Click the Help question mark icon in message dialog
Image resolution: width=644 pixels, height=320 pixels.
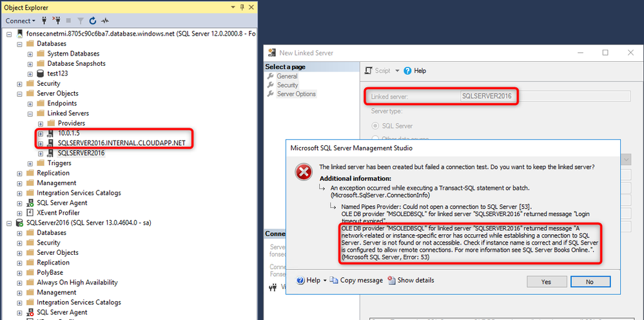click(300, 280)
